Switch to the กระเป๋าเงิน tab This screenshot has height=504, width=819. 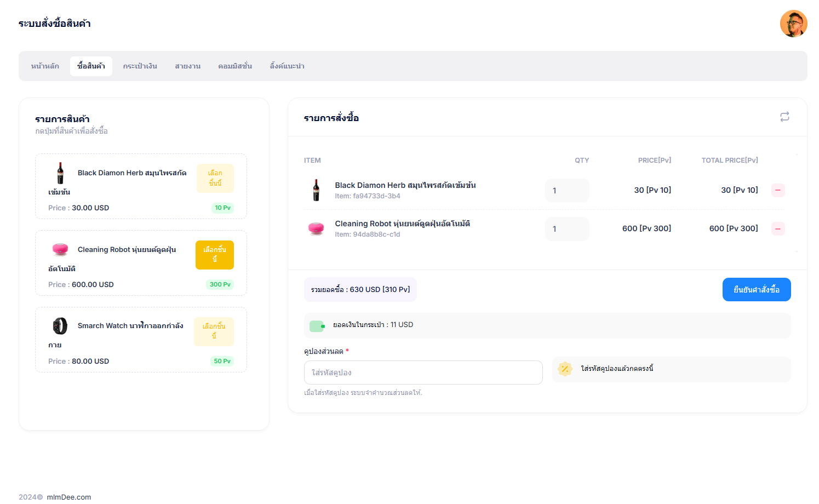[x=140, y=66]
